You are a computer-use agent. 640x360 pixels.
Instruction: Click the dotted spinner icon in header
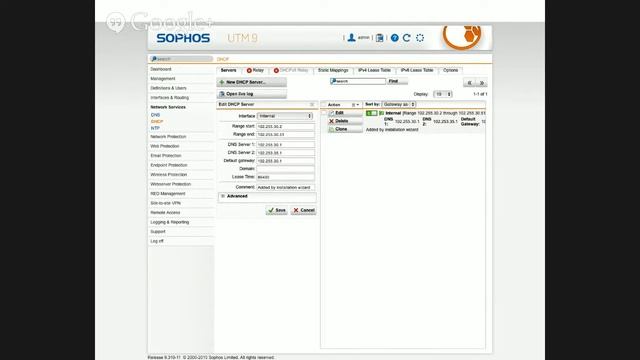tap(420, 38)
